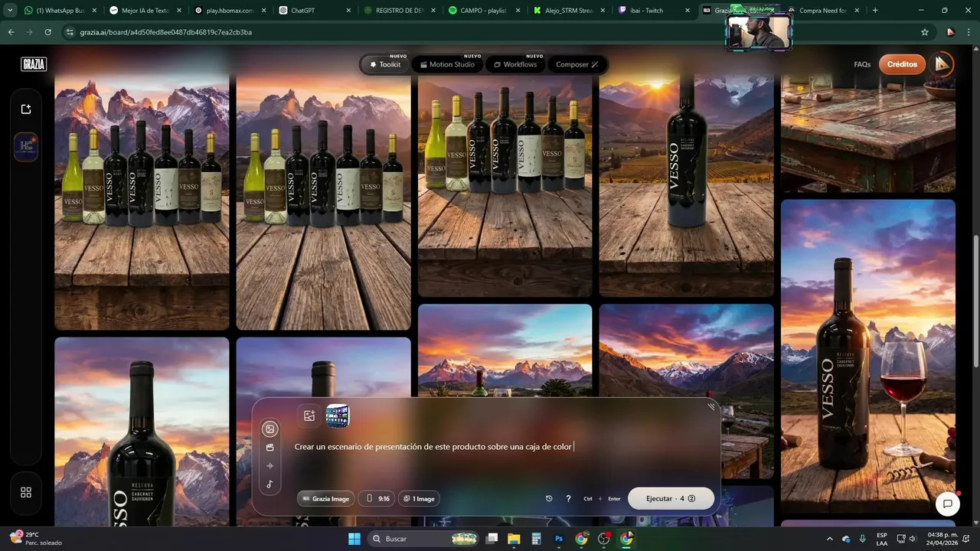Open Vesso bottle with wine glass image
980x551 pixels.
point(868,356)
